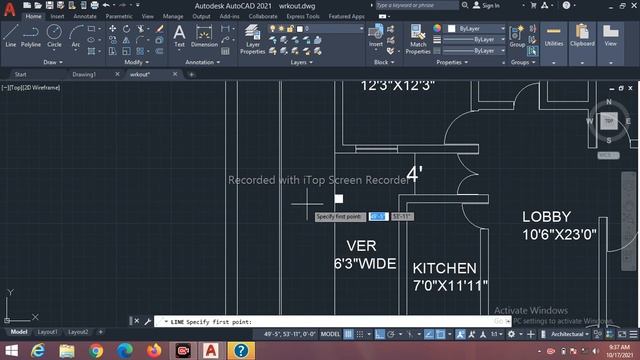
Task: Expand the Annotation panel
Action: [x=202, y=62]
